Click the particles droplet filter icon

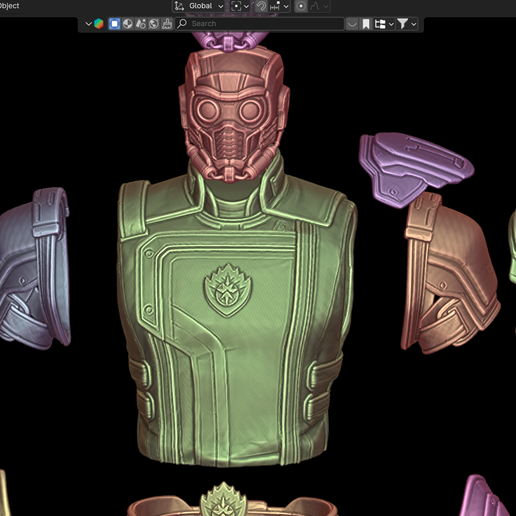pos(141,24)
